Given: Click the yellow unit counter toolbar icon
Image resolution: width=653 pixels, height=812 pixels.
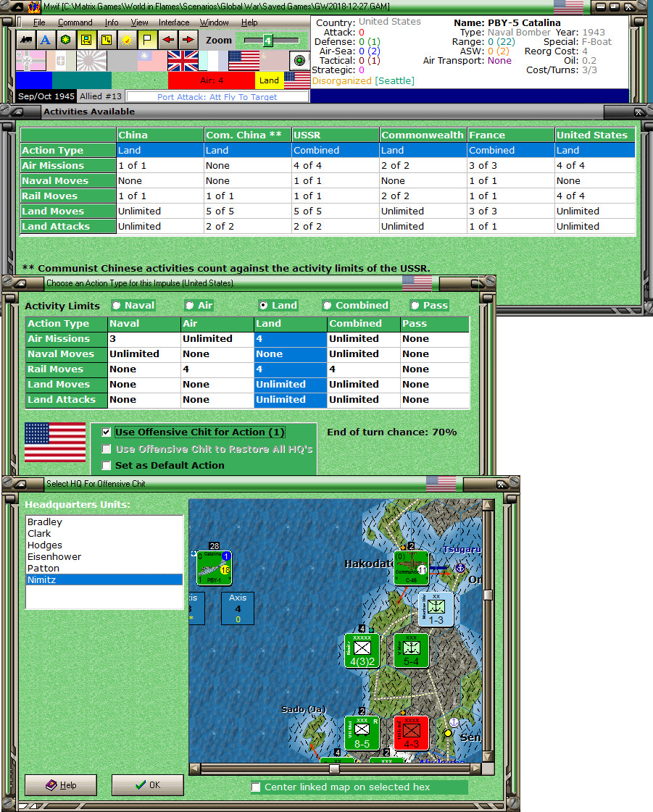Looking at the screenshot, I should [x=86, y=40].
